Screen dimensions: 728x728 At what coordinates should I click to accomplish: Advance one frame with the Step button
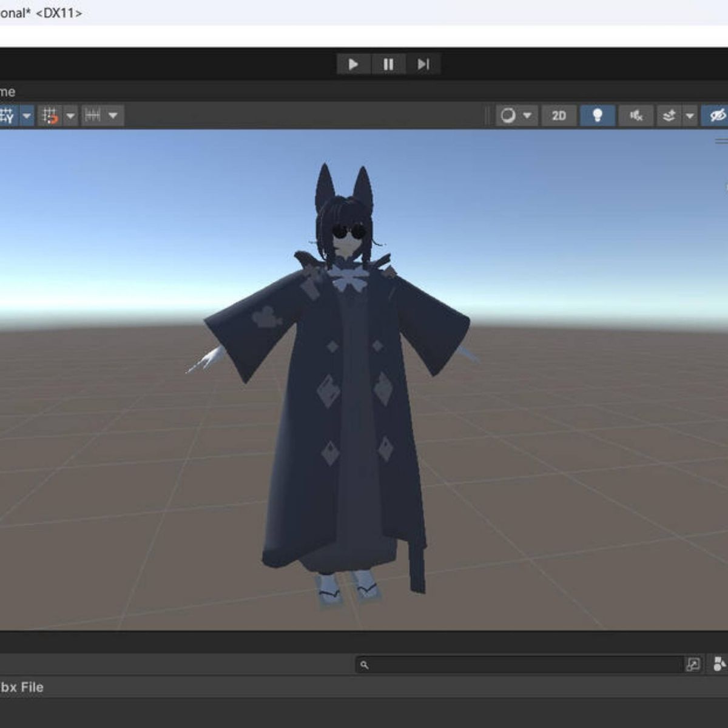click(423, 64)
